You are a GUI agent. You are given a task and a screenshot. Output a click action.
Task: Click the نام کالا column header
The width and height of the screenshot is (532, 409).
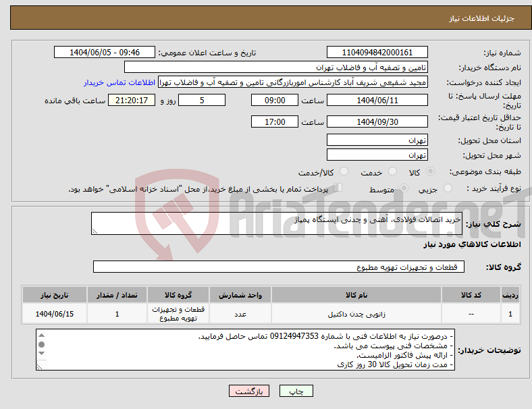(x=356, y=295)
